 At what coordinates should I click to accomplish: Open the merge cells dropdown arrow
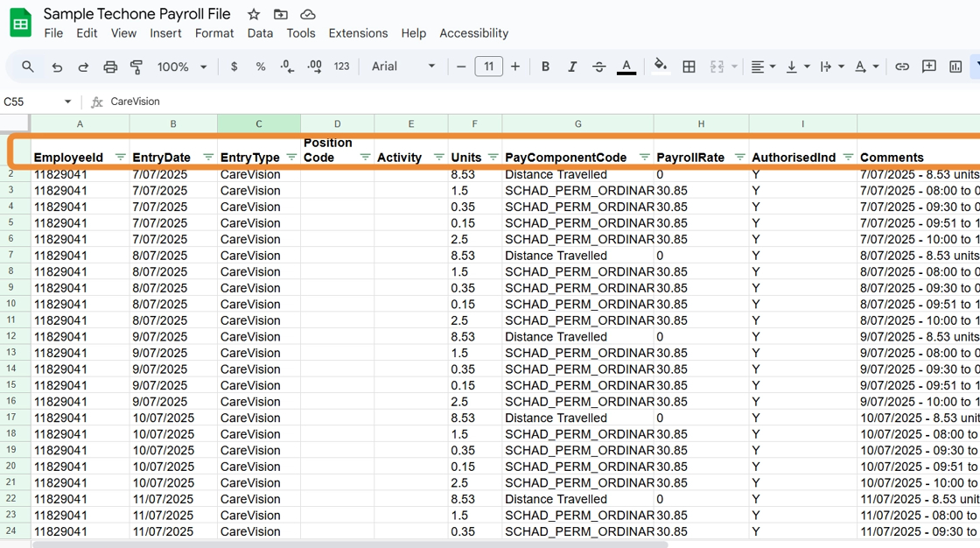[734, 67]
